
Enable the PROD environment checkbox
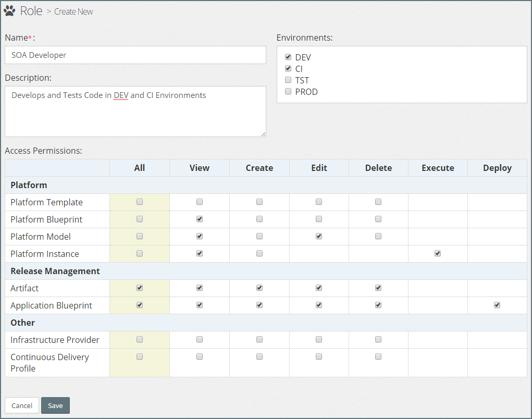click(288, 92)
